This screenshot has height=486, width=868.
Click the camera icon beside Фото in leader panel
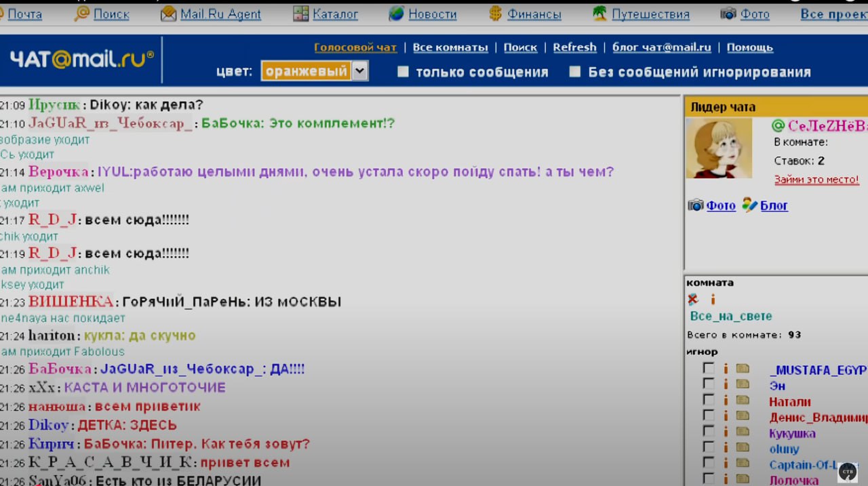(694, 205)
